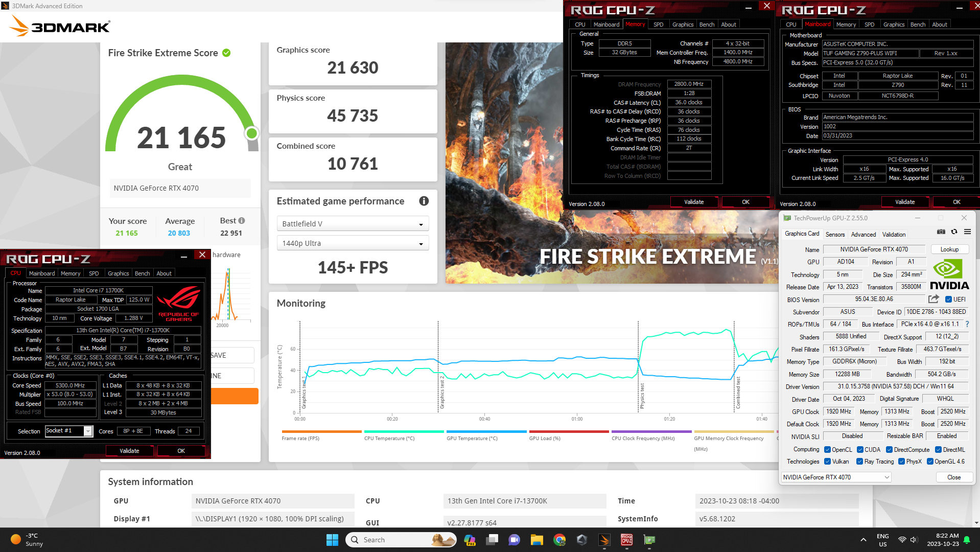Image resolution: width=980 pixels, height=552 pixels.
Task: Click the green validated checkmark beside Fire Strike Extreme Score
Action: click(226, 53)
